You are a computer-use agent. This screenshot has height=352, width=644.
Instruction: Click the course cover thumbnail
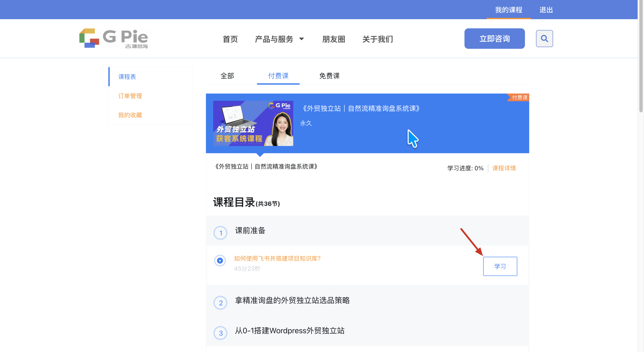tap(253, 123)
